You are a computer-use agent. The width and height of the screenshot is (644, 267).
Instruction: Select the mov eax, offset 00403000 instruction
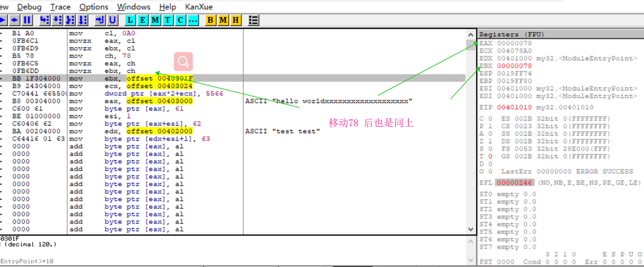(x=131, y=101)
